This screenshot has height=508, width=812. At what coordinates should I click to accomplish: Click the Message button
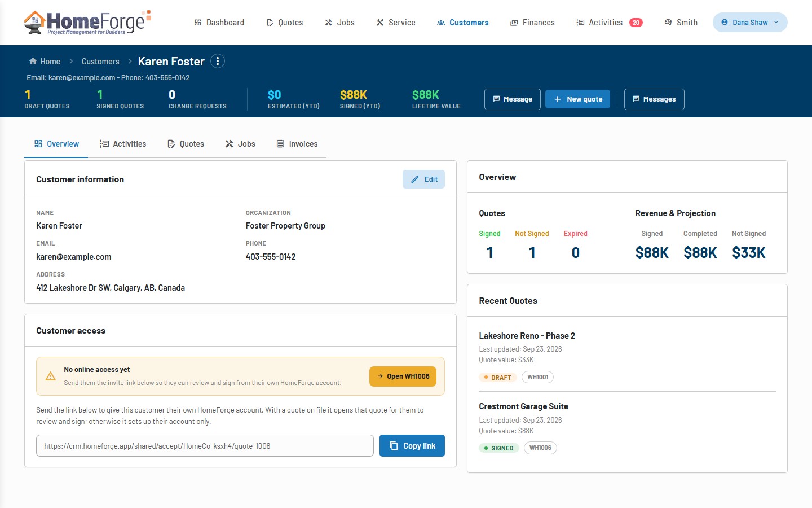coord(513,99)
